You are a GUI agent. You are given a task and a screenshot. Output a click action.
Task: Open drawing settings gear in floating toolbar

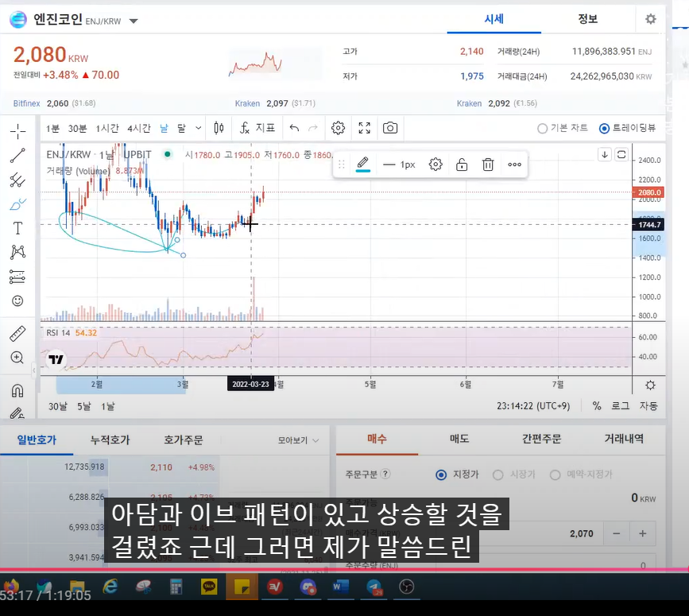pyautogui.click(x=435, y=165)
